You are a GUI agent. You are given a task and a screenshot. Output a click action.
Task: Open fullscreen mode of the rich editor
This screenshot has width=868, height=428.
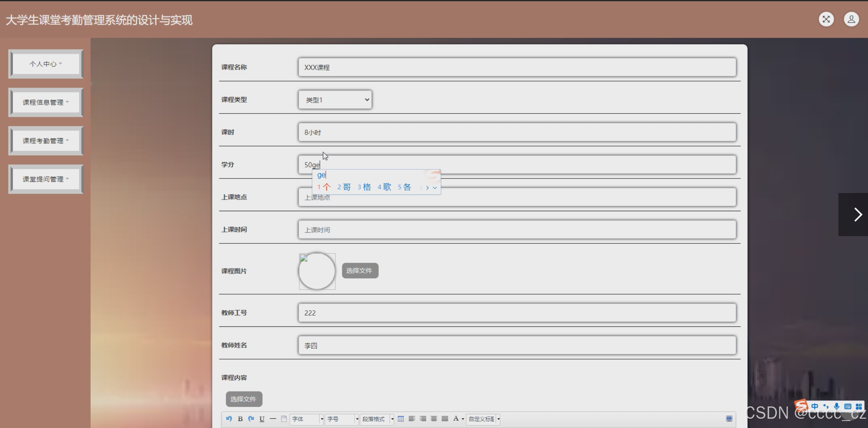point(729,419)
